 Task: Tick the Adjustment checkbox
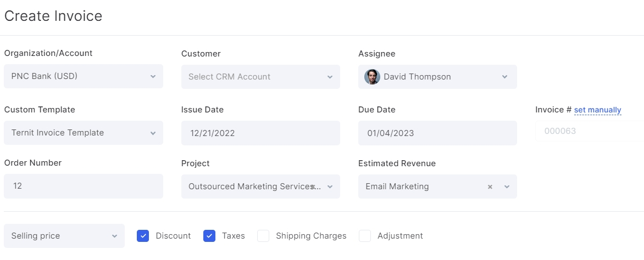tap(365, 236)
